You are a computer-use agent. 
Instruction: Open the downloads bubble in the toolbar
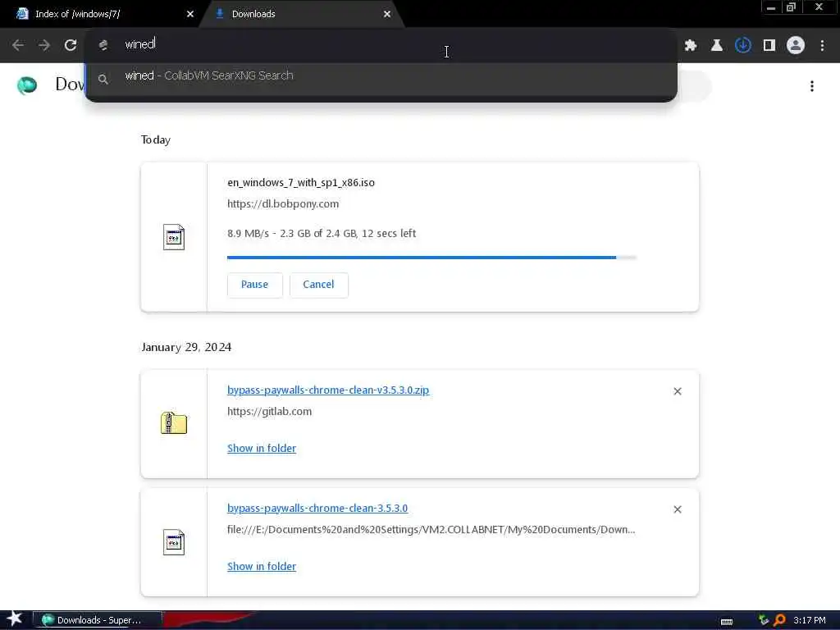point(742,46)
